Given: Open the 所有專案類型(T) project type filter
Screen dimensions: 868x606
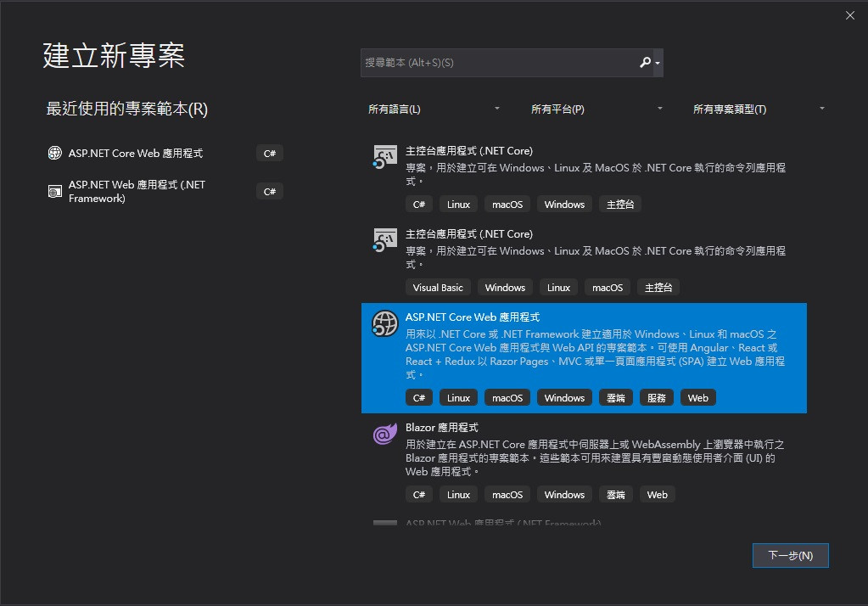Looking at the screenshot, I should click(x=759, y=109).
